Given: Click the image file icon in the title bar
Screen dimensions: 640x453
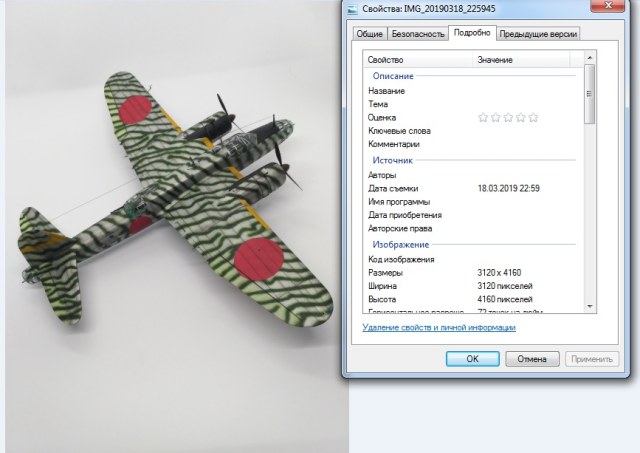Looking at the screenshot, I should point(352,9).
